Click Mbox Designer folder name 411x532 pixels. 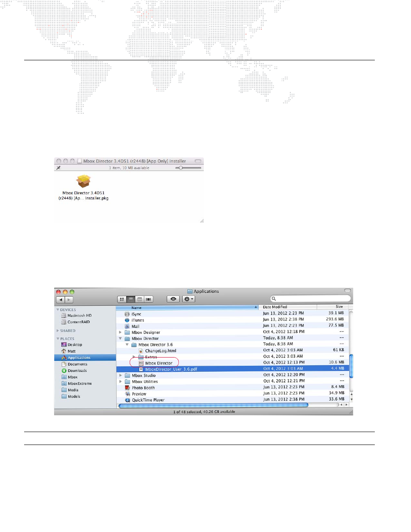click(146, 333)
